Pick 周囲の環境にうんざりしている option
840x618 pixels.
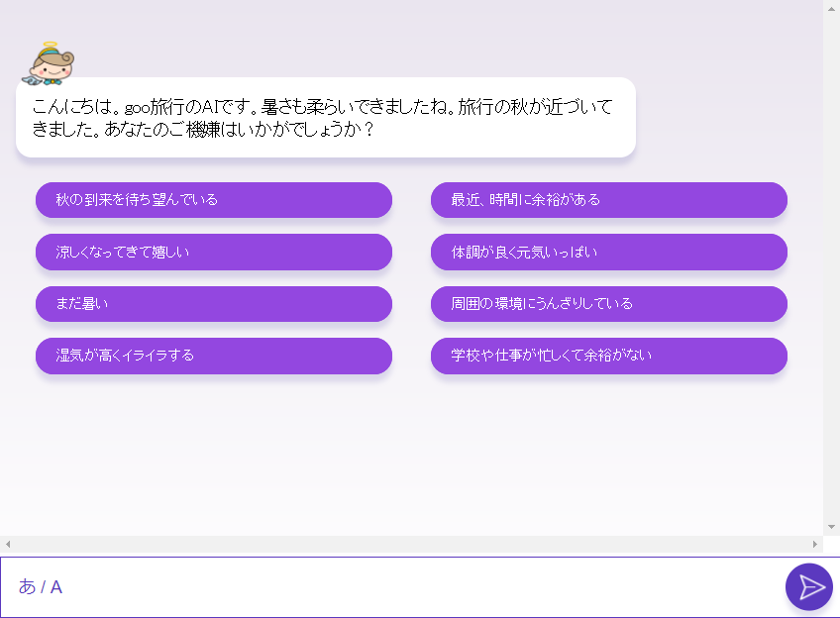click(x=608, y=304)
